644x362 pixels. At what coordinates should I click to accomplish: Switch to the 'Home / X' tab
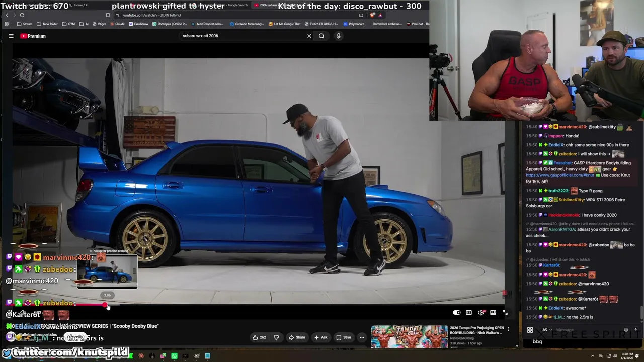(x=78, y=5)
